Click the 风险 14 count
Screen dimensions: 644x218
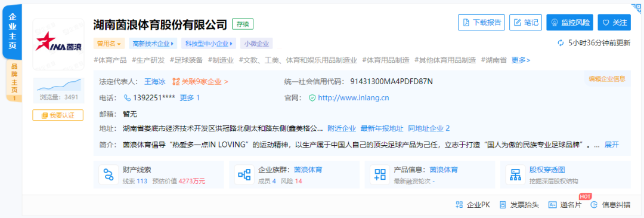[x=291, y=181]
